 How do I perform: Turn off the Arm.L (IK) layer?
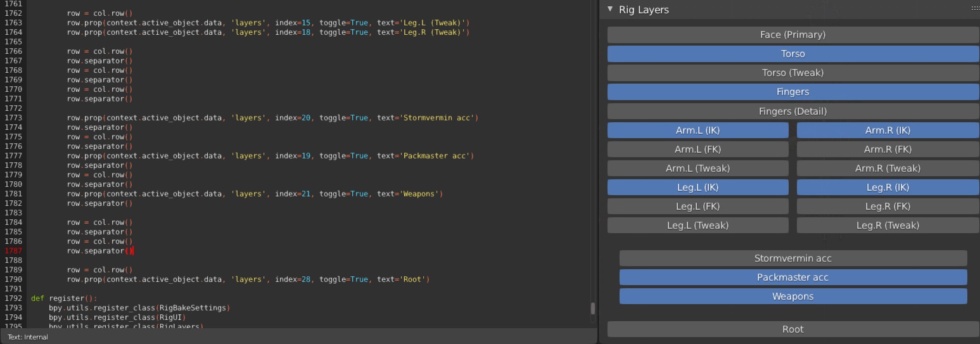pos(697,131)
